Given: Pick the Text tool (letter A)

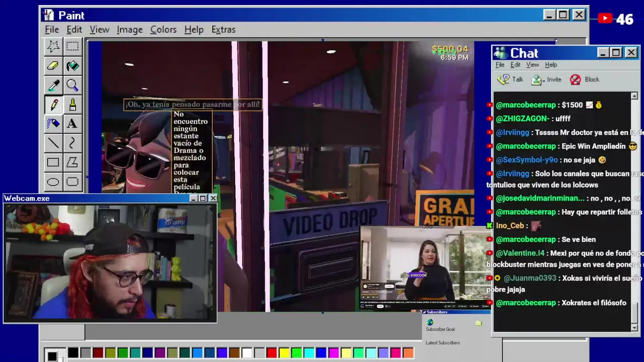Looking at the screenshot, I should [x=72, y=124].
